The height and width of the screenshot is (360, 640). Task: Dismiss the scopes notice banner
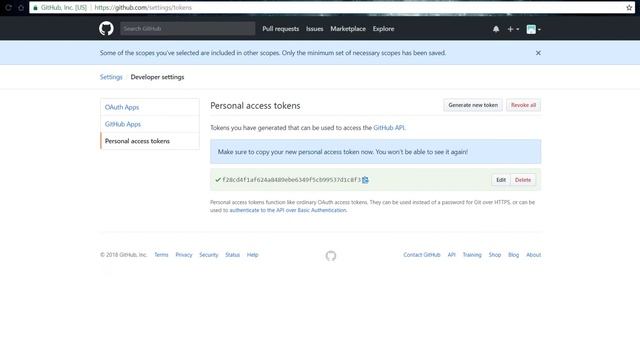point(538,53)
